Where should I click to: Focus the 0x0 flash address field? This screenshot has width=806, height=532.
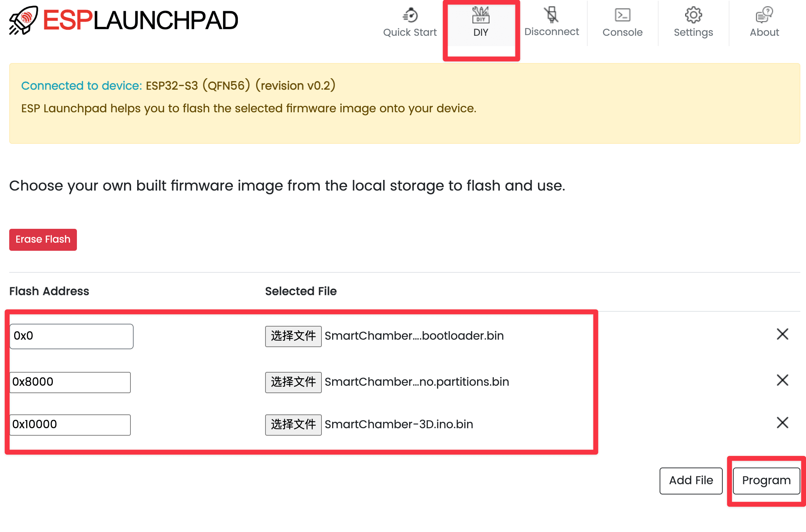[71, 336]
